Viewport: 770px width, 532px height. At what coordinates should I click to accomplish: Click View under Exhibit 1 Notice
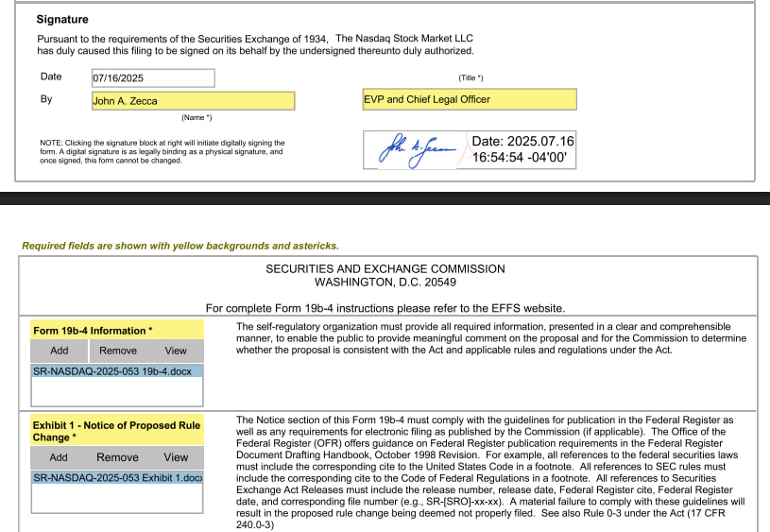[x=176, y=457]
